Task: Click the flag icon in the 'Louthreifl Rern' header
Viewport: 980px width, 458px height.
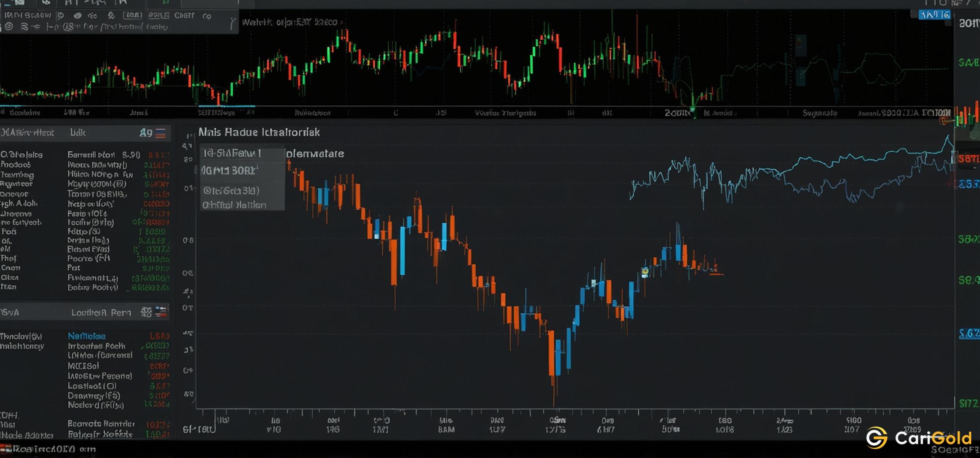Action: (x=161, y=312)
